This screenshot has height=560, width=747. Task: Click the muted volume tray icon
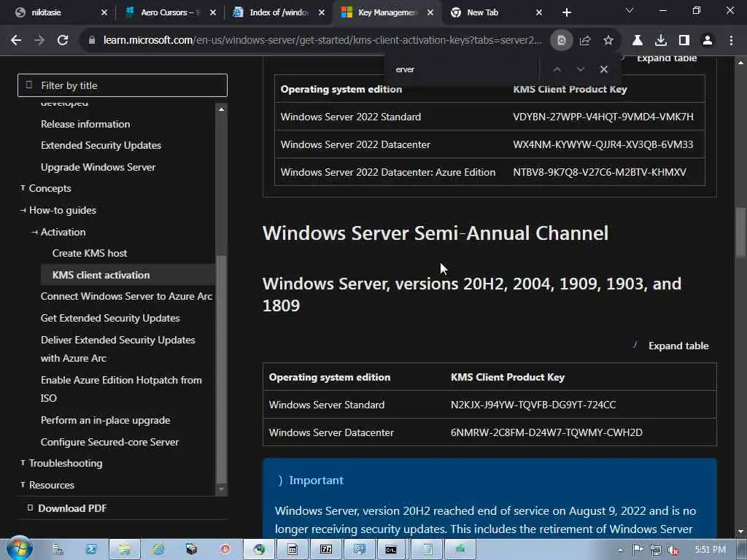tap(673, 550)
